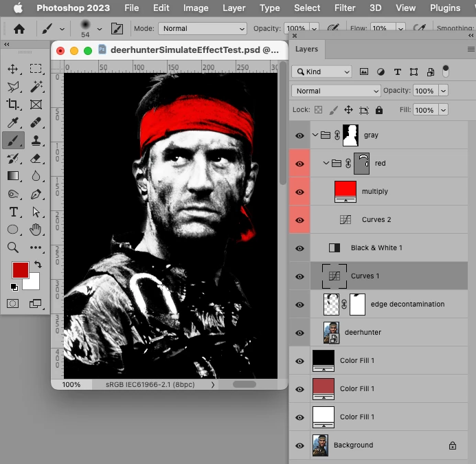Filter layers by shape layers icon
476x464 pixels.
coord(413,71)
